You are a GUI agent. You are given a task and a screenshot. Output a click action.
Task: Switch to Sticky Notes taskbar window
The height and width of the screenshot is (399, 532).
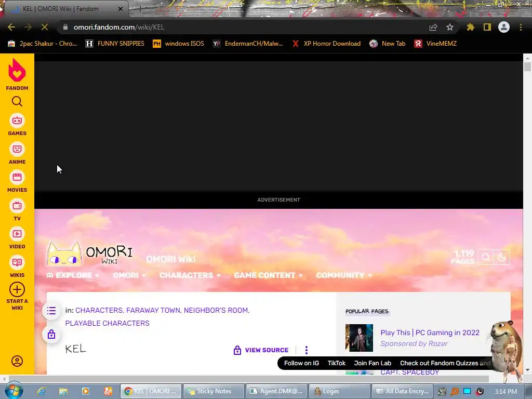click(214, 391)
